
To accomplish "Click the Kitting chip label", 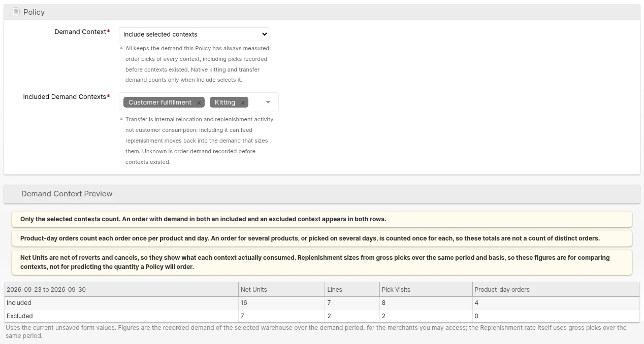I will point(225,102).
